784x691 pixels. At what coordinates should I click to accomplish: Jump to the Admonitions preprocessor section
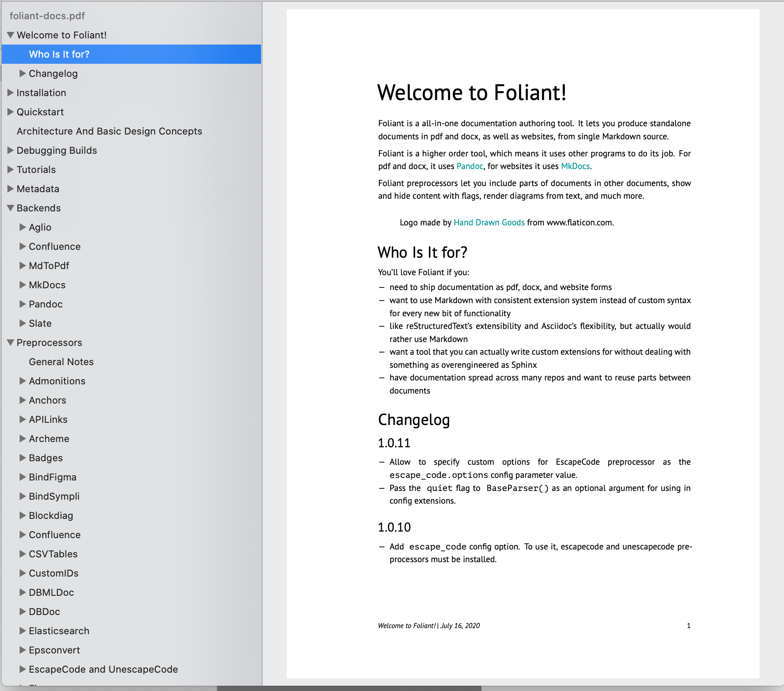[57, 381]
